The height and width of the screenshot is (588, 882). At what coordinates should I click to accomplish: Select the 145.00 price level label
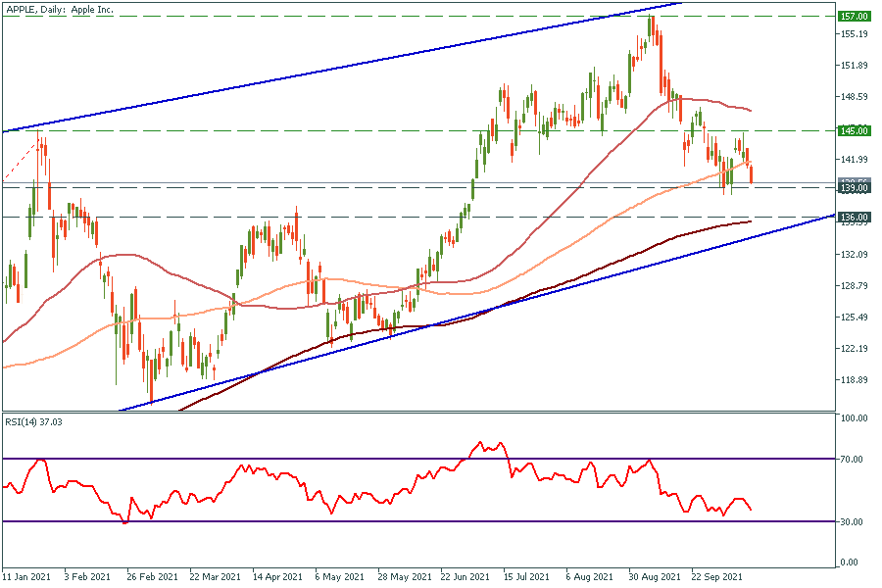[855, 130]
